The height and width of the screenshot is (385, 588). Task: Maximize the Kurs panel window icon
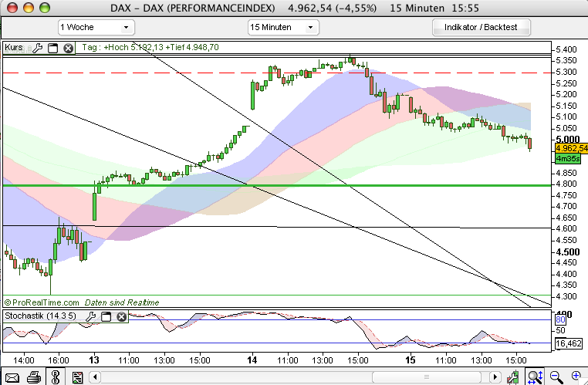[x=53, y=48]
